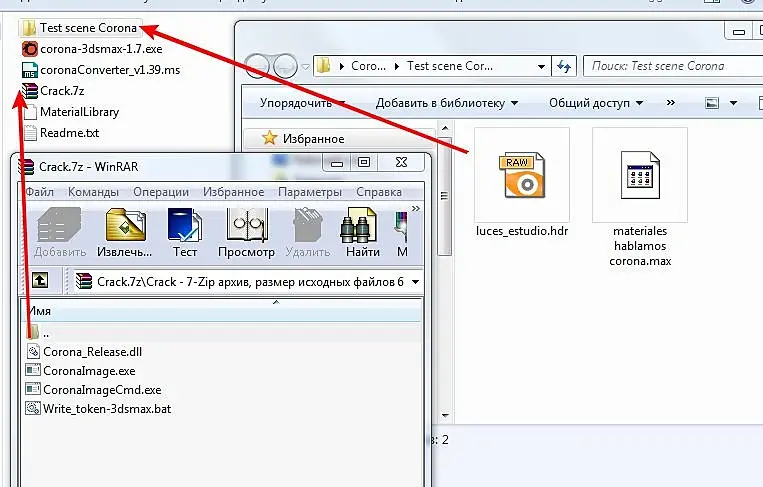Select Corona_Release.dll in archive list
Screen dimensions: 763x487
84,352
